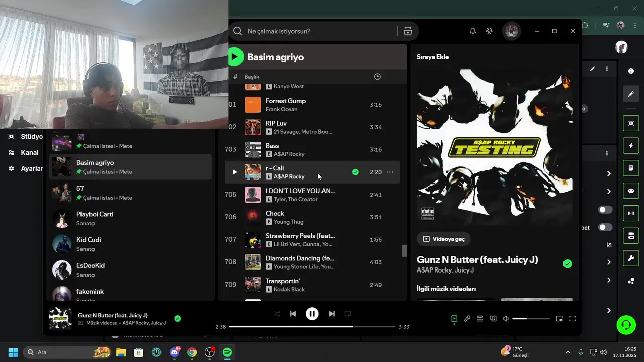Toggle the saved checkmark on 'r - Cali'
The width and height of the screenshot is (644, 362).
355,172
